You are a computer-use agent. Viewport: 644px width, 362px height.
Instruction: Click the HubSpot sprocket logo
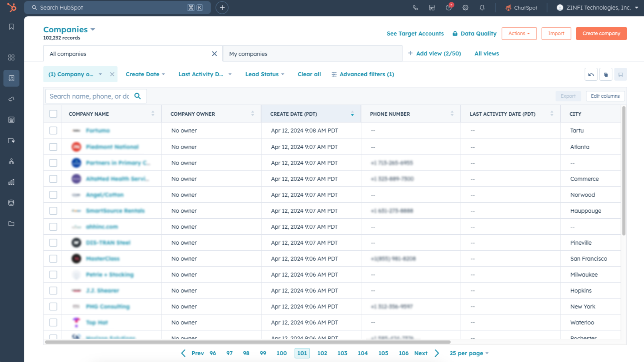pyautogui.click(x=12, y=8)
